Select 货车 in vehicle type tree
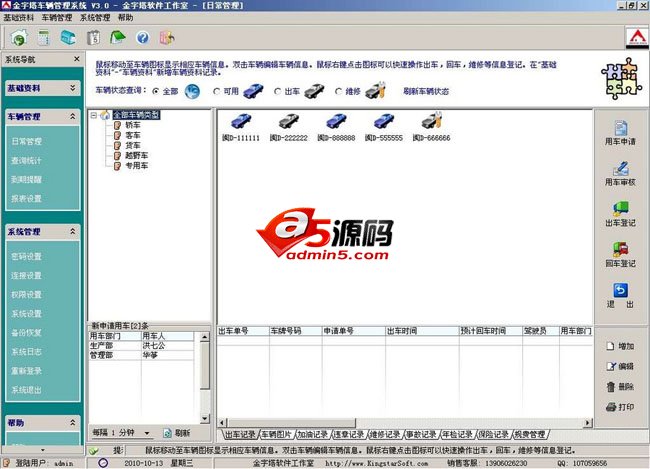The width and height of the screenshot is (650, 469). pyautogui.click(x=133, y=146)
